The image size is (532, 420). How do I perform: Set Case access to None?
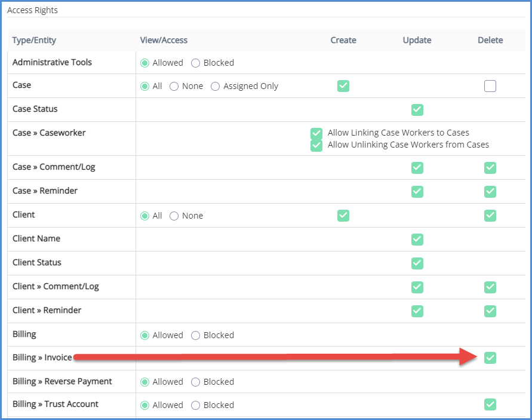pyautogui.click(x=174, y=86)
